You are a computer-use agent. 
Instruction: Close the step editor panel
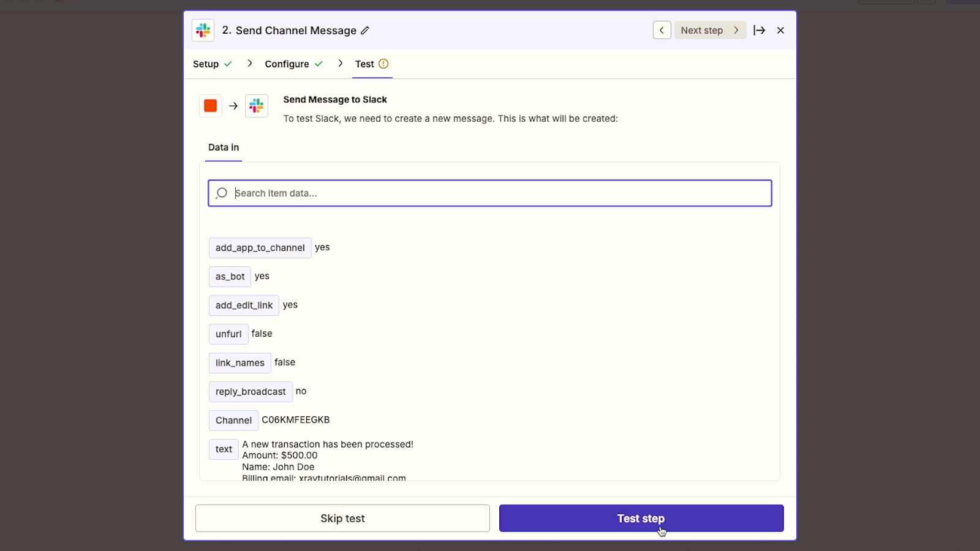coord(780,30)
